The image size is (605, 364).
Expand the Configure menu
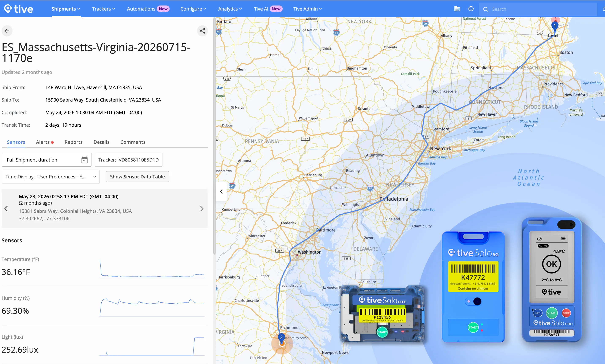point(193,9)
